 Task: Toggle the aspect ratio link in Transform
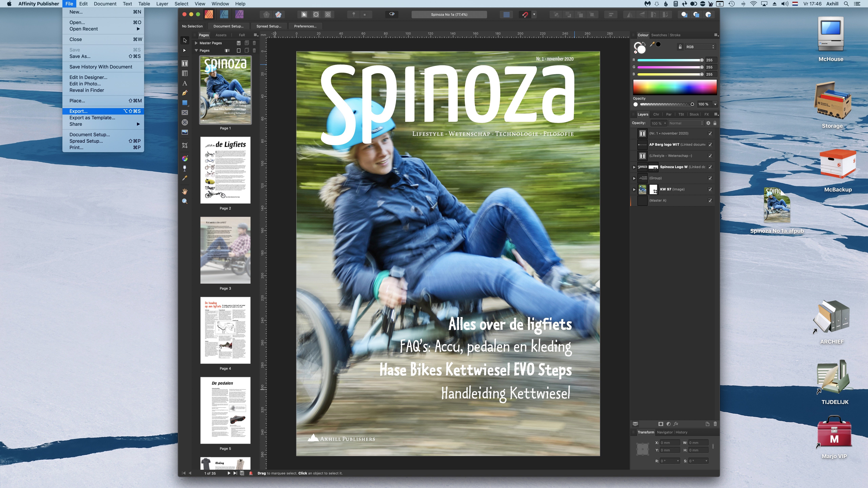coord(713,447)
